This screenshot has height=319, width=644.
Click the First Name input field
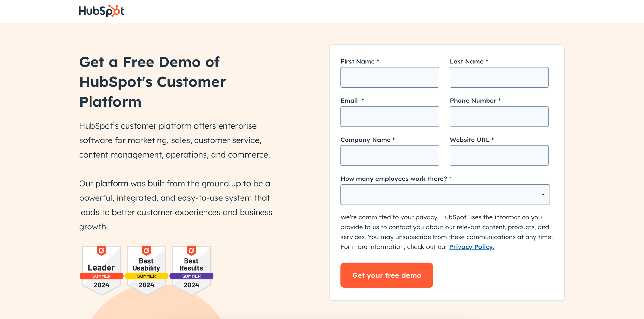click(389, 77)
